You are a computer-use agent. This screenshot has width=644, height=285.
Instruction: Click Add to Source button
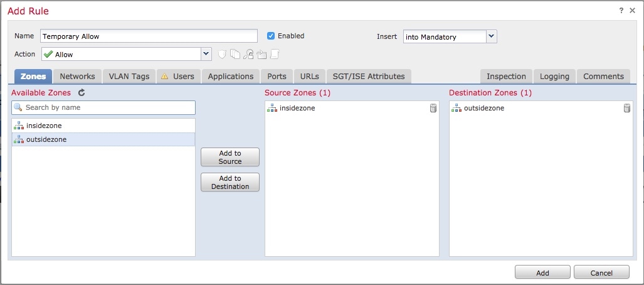pos(230,157)
